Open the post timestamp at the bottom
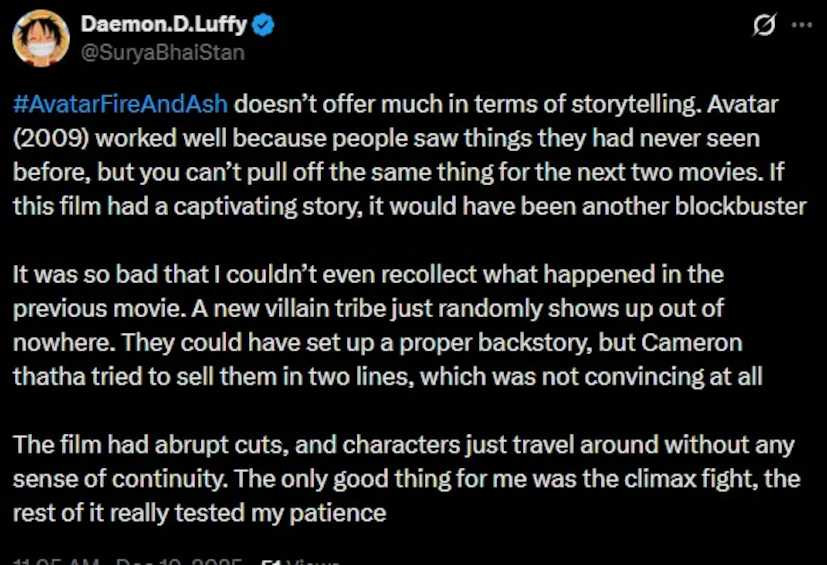This screenshot has height=565, width=827. tap(128, 561)
